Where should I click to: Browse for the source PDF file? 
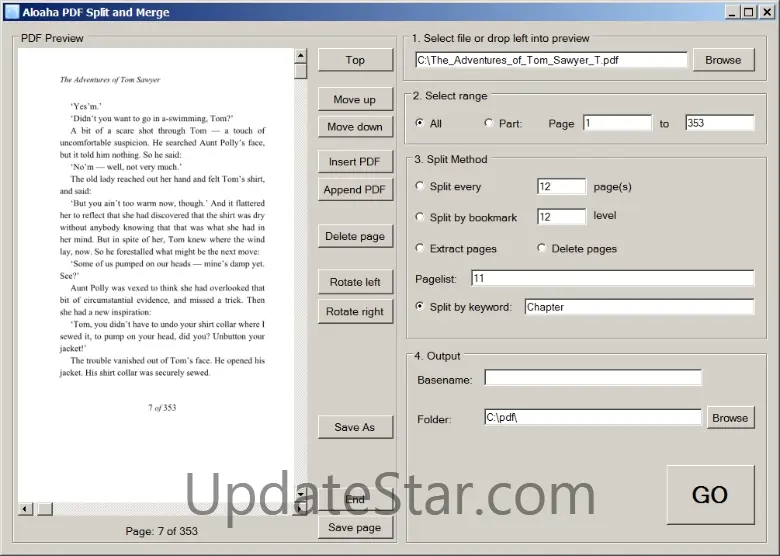pos(723,60)
